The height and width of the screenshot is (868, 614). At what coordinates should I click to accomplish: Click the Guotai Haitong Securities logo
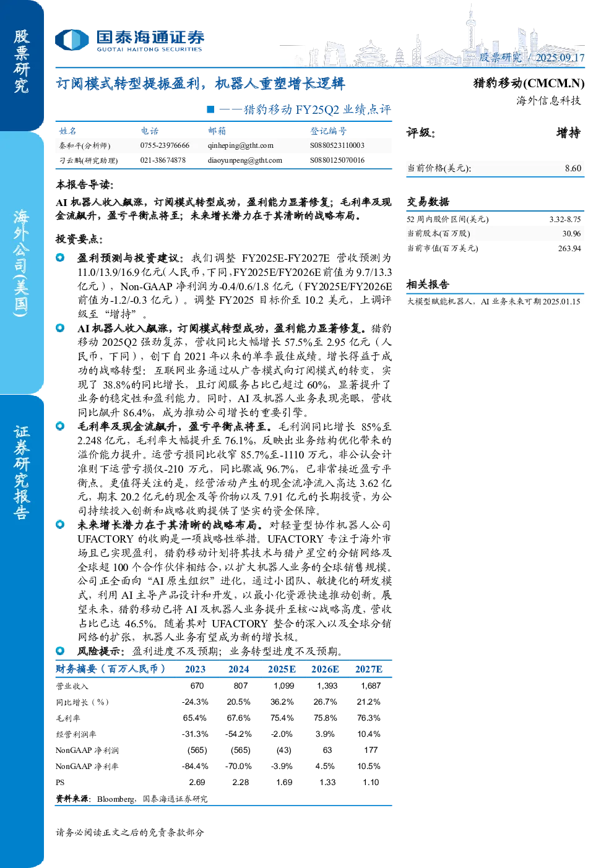[129, 41]
